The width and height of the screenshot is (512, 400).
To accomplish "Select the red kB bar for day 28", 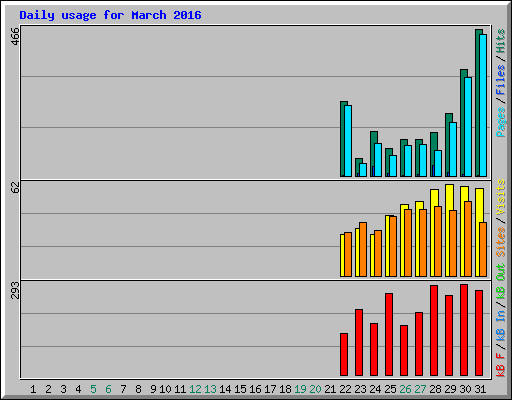I will (x=434, y=331).
